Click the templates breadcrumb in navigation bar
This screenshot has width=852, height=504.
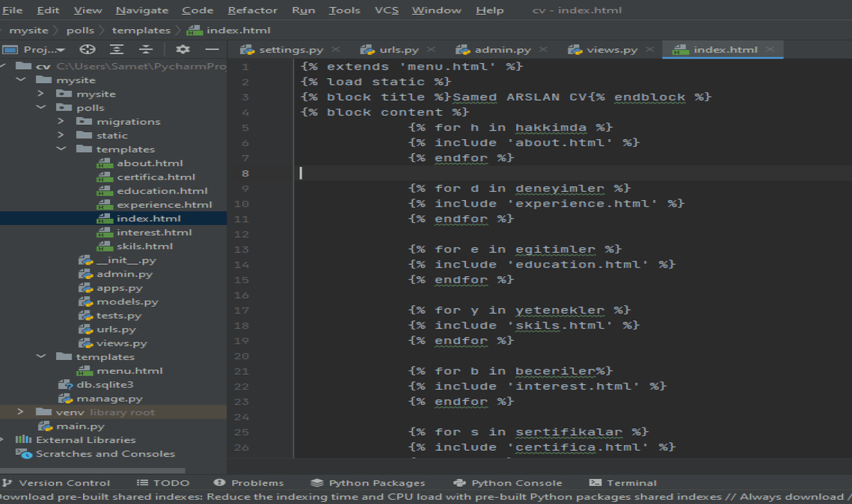(141, 31)
